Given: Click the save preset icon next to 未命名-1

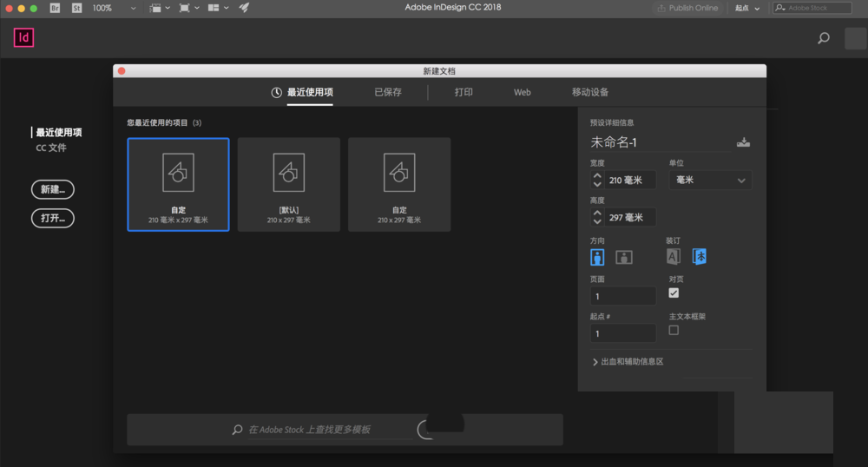Looking at the screenshot, I should point(743,142).
